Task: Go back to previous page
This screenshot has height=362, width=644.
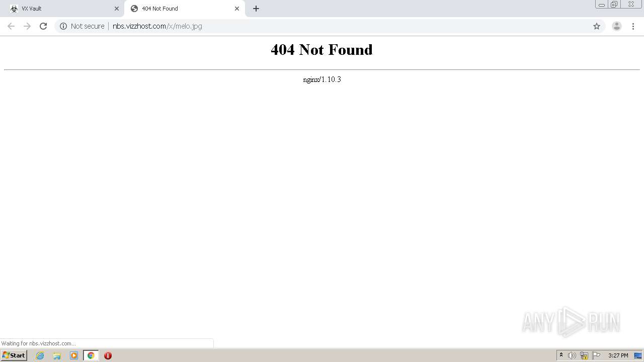Action: tap(11, 26)
